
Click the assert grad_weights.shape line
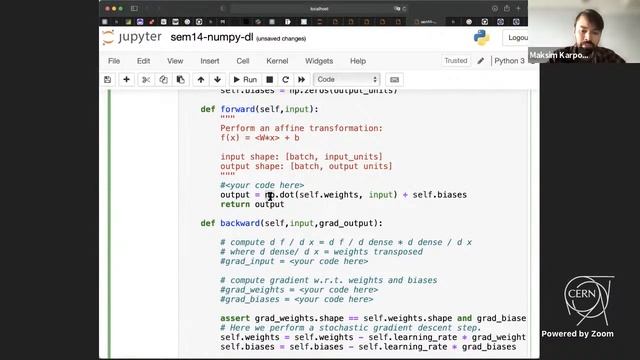373,318
